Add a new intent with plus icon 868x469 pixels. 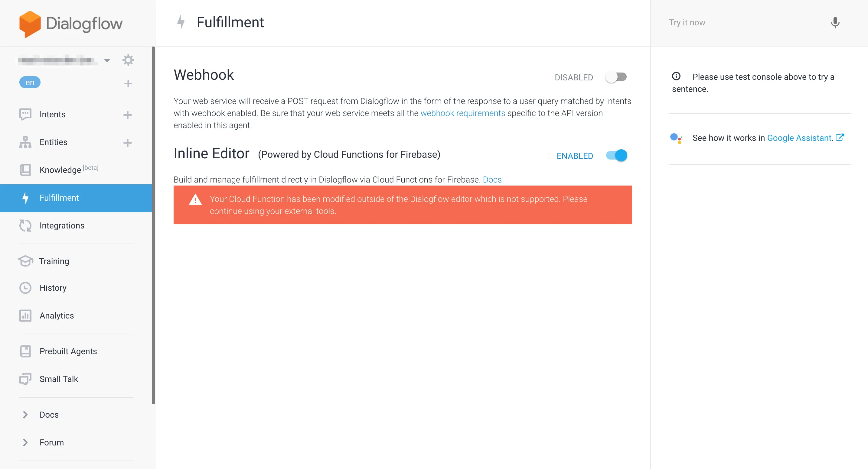[127, 115]
